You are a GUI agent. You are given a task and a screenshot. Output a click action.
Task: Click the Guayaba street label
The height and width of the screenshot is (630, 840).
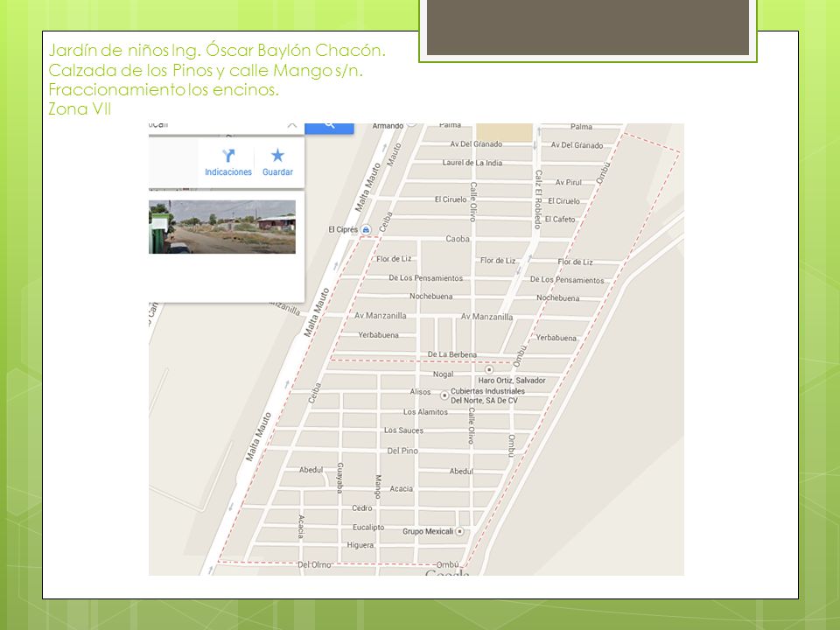coord(339,478)
